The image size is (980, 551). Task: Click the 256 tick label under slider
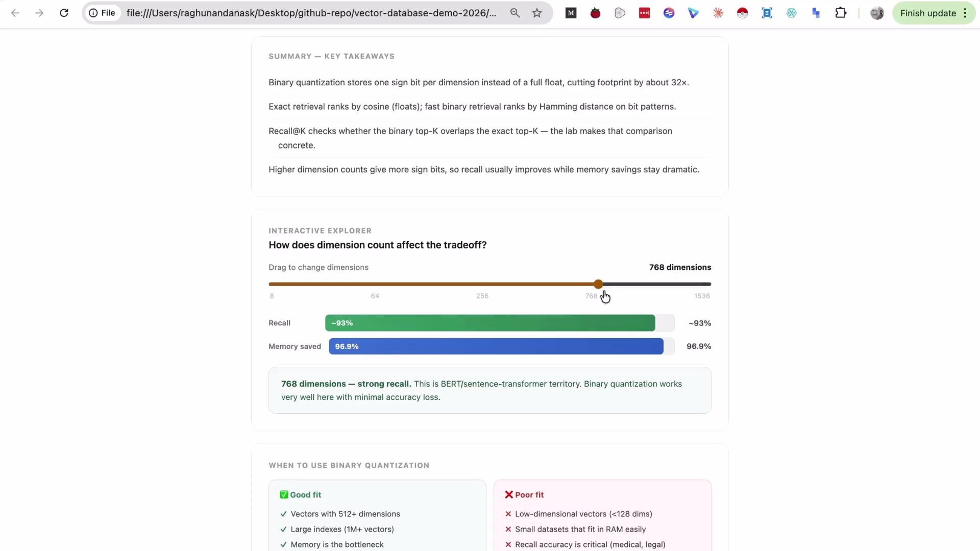click(x=482, y=296)
